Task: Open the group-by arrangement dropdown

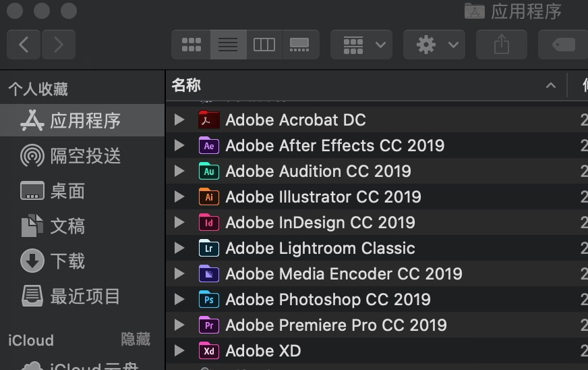Action: click(361, 45)
